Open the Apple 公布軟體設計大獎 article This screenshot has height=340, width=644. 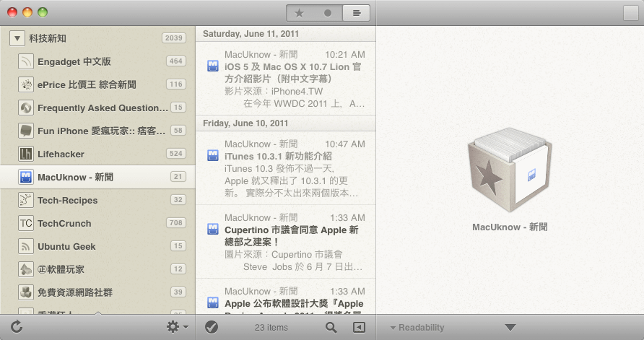point(285,297)
